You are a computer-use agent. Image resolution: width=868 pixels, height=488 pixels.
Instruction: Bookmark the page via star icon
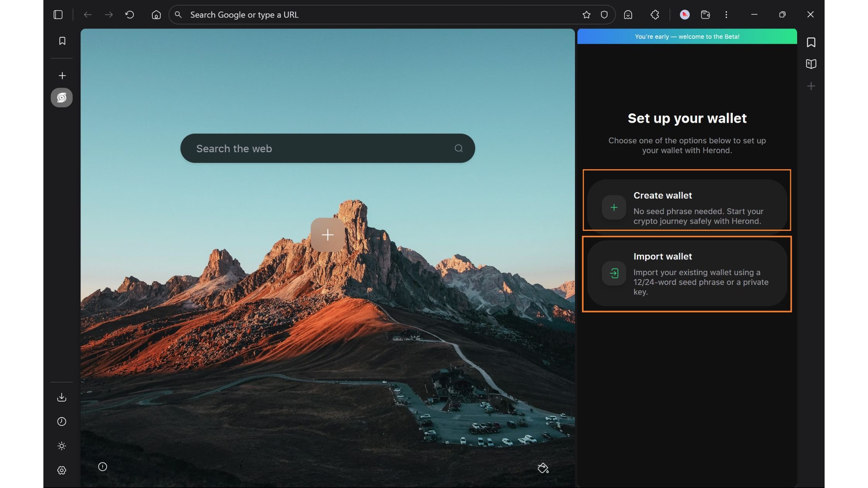click(586, 14)
